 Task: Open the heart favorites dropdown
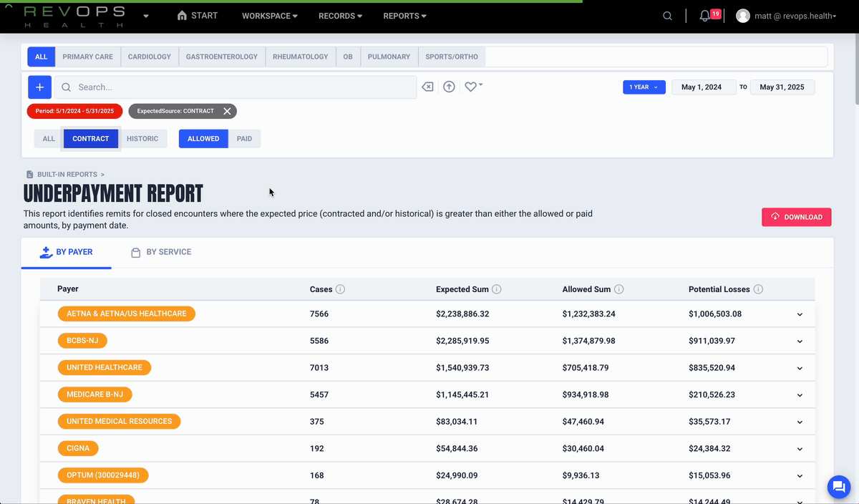pyautogui.click(x=473, y=87)
